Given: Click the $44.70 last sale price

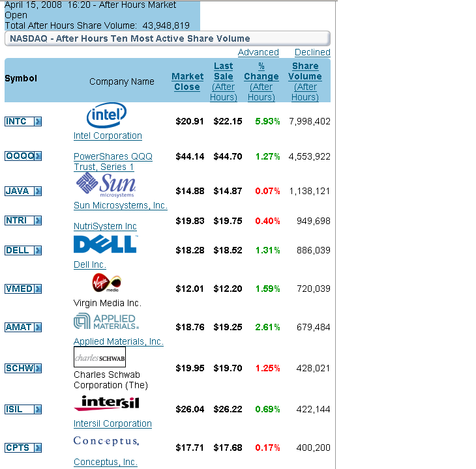Looking at the screenshot, I should [x=228, y=156].
